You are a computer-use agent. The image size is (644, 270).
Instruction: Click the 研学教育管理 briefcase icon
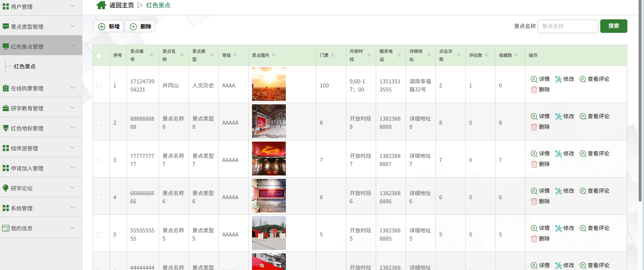pos(6,108)
